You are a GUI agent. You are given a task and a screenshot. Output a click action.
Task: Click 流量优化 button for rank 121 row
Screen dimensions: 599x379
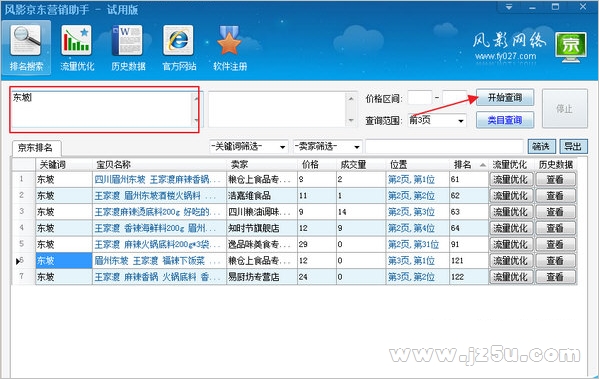(511, 261)
